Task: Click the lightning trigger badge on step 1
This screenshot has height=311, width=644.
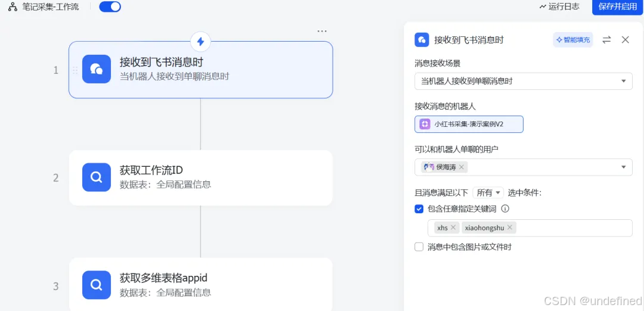Action: pos(200,42)
